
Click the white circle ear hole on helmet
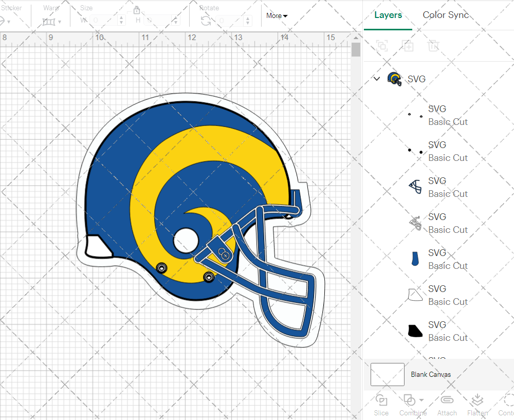point(186,240)
